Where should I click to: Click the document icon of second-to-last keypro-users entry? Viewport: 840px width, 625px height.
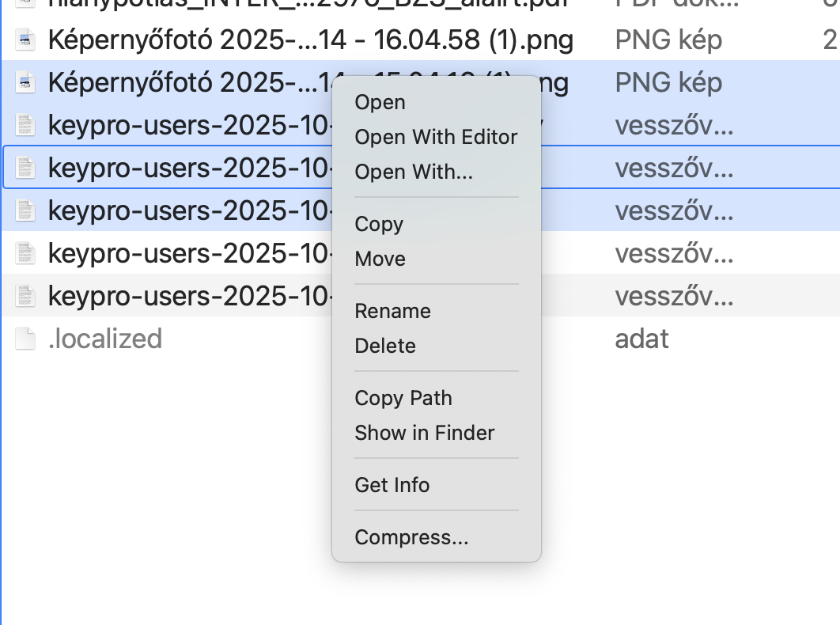[x=25, y=253]
